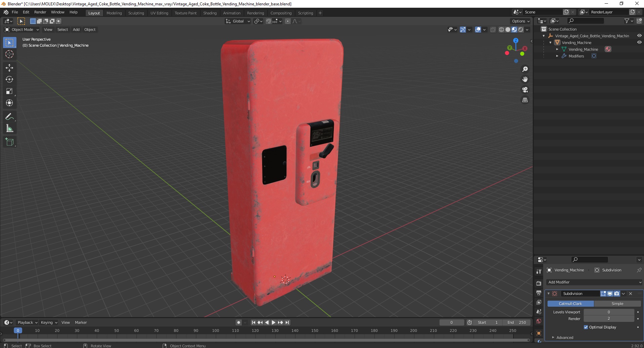Expand the Modifiers tree item
This screenshot has height=348, width=644.
(x=557, y=56)
